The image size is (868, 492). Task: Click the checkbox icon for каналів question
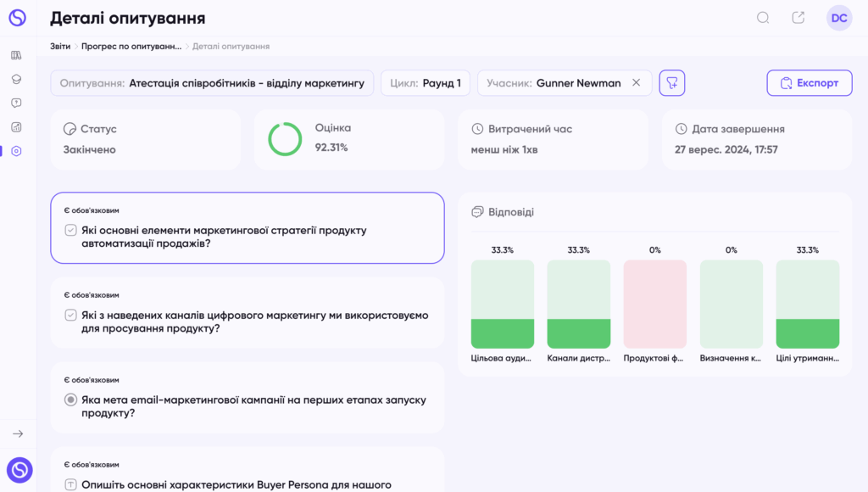tap(70, 316)
